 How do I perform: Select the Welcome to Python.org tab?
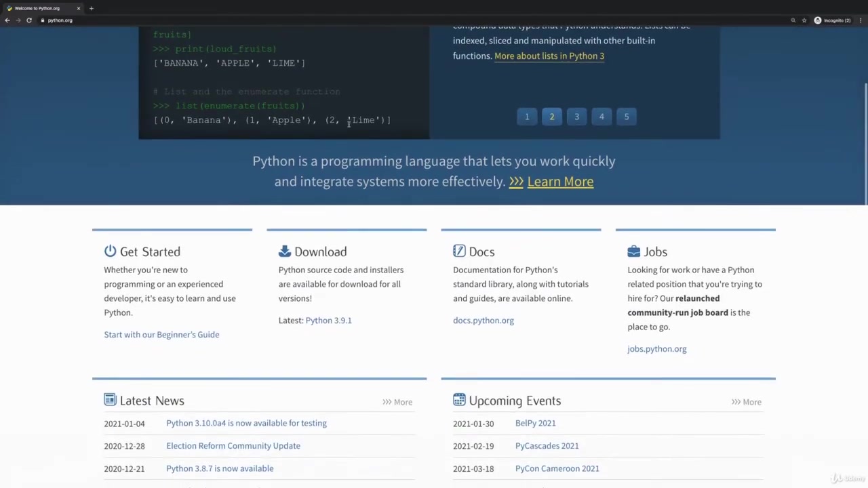coord(37,8)
